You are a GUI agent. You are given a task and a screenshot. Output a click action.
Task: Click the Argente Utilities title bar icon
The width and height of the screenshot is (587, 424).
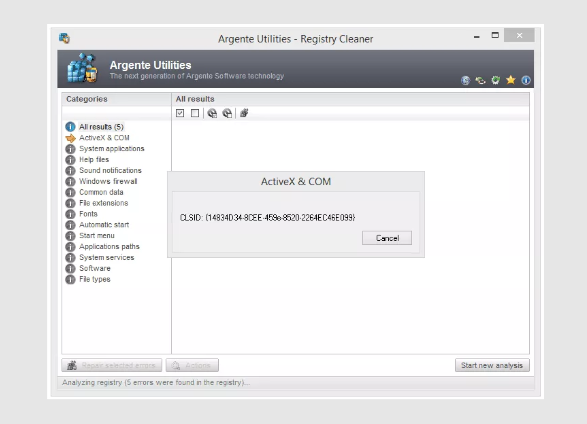click(x=64, y=38)
